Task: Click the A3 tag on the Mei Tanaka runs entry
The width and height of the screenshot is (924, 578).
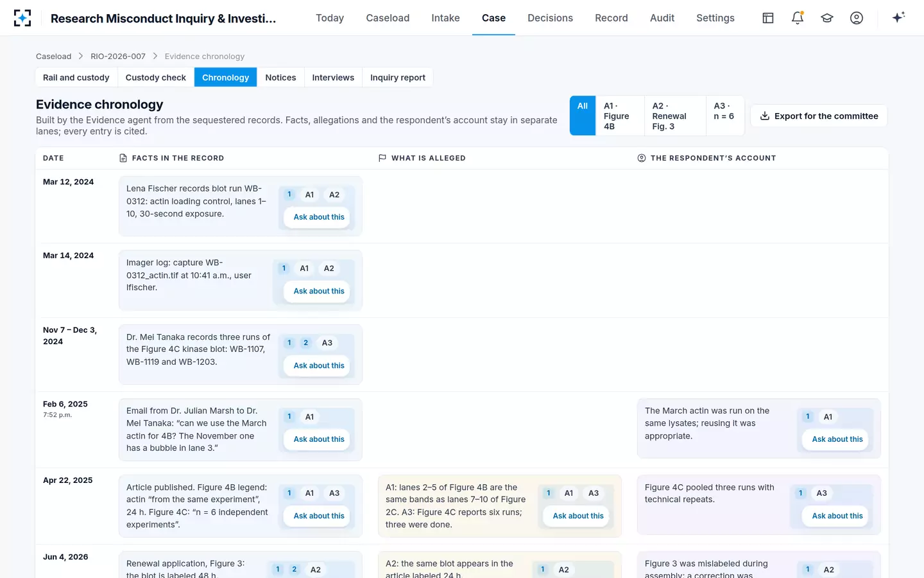Action: pos(327,343)
